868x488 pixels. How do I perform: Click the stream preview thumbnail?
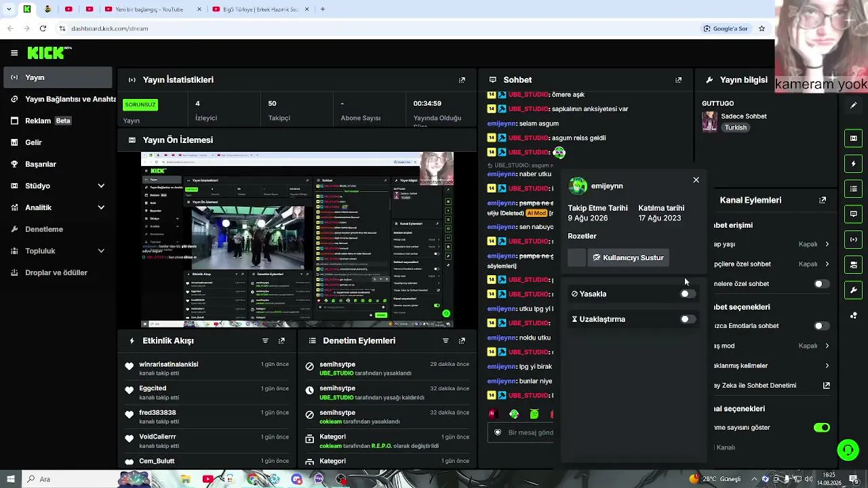tap(297, 240)
